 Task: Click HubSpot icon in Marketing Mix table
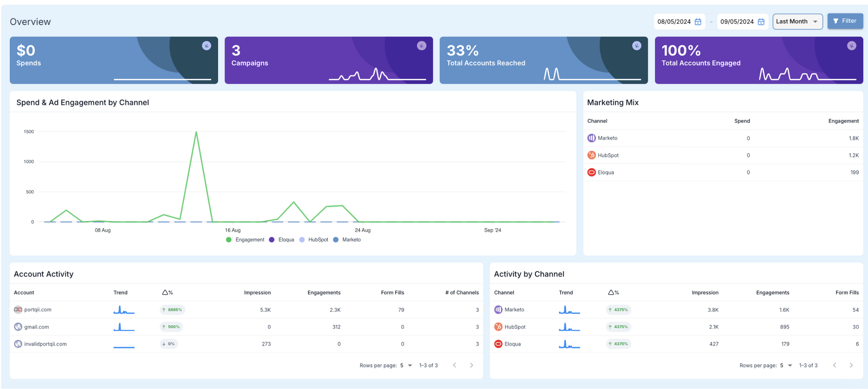591,155
